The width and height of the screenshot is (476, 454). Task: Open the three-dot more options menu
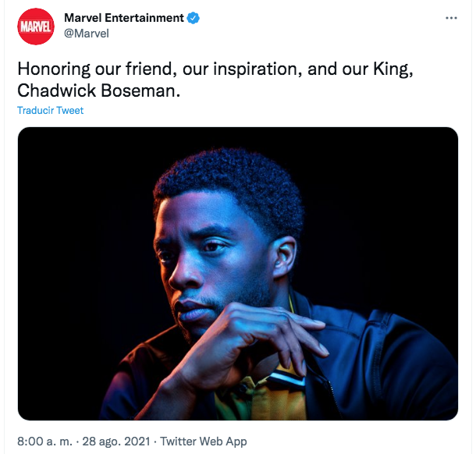(451, 17)
